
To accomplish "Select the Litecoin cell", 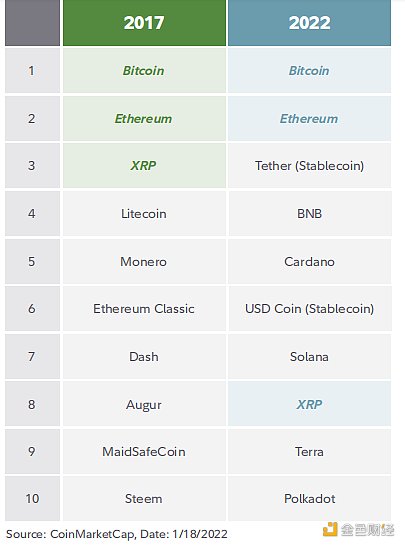I will (x=144, y=213).
